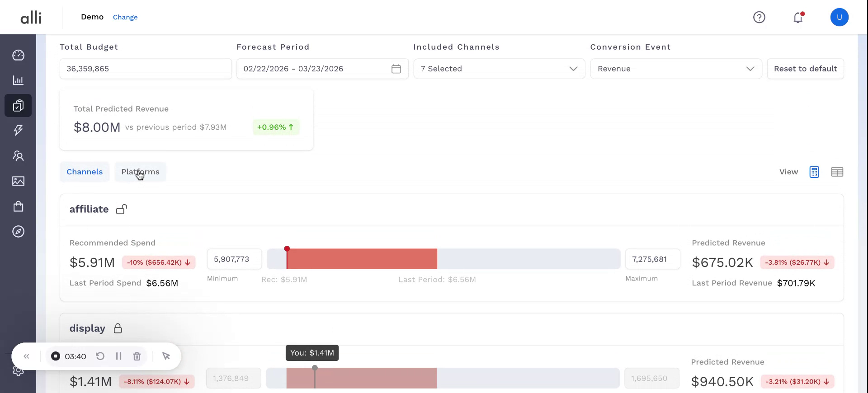This screenshot has width=868, height=393.
Task: Switch to the Platforms tab
Action: pos(140,172)
